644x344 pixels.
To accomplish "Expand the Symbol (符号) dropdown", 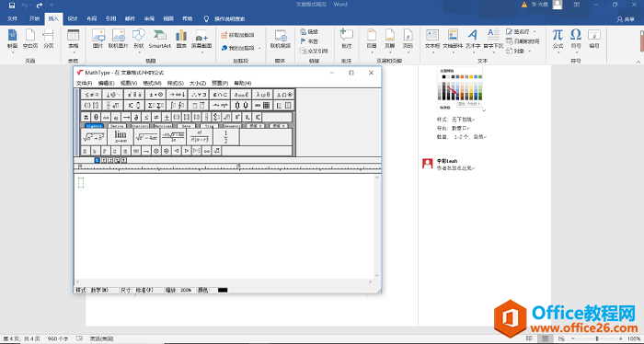I will coord(576,52).
